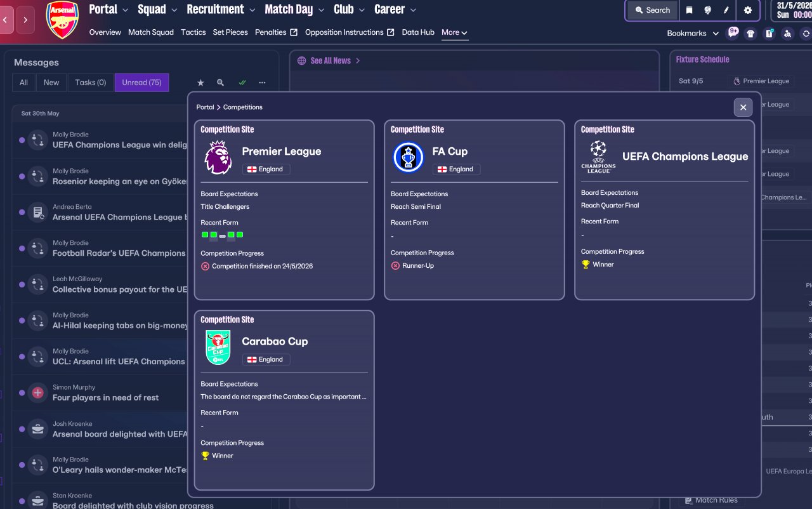Click the Carabao Cup logo

click(218, 347)
